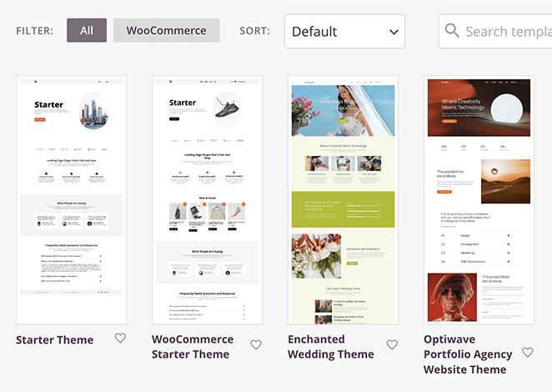
Task: Click the WooCommerce Starter Theme title text
Action: (193, 347)
